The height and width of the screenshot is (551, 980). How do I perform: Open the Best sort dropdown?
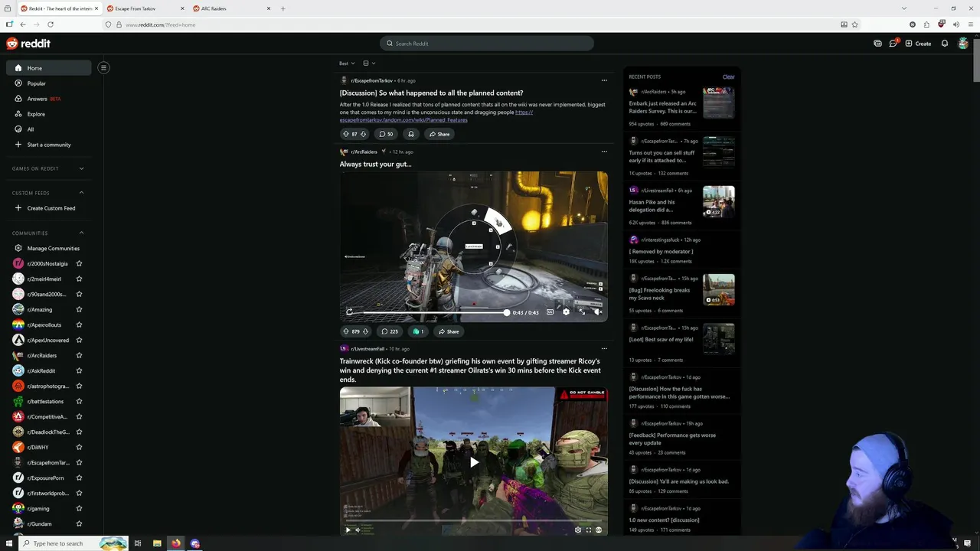347,63
